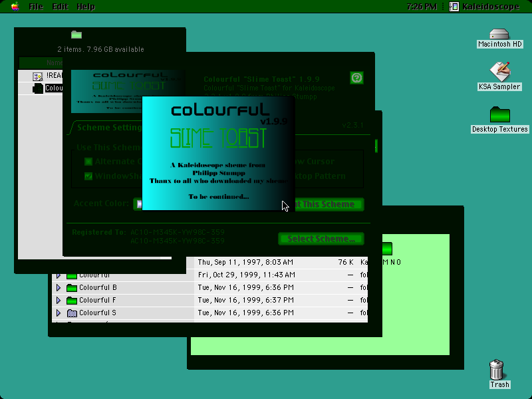Click the Trash icon on desktop
Screen dimensions: 532x399
pos(496,370)
